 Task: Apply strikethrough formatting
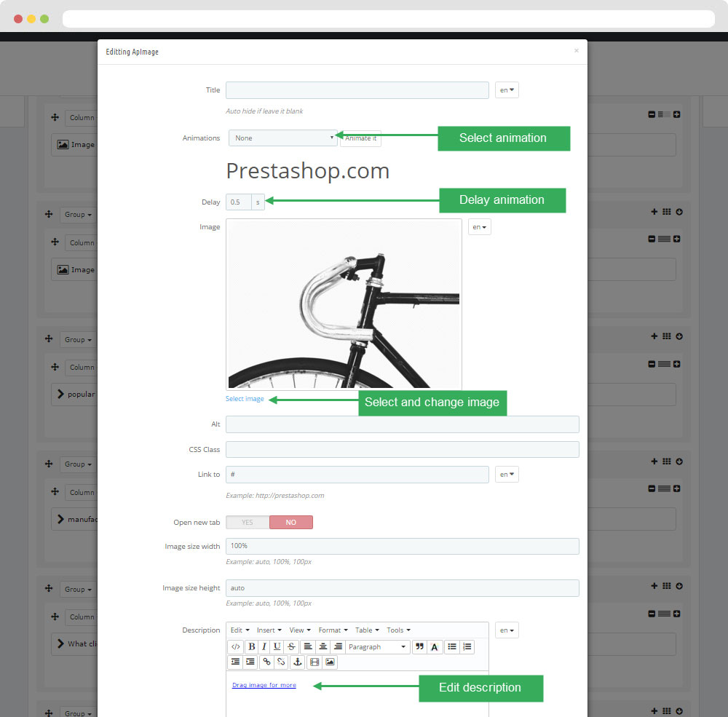pyautogui.click(x=291, y=646)
